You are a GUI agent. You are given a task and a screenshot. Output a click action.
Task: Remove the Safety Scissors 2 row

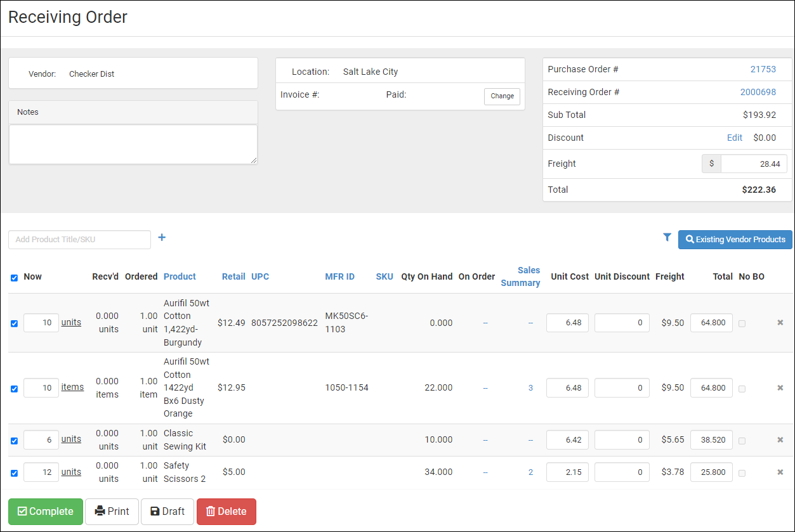click(x=780, y=472)
